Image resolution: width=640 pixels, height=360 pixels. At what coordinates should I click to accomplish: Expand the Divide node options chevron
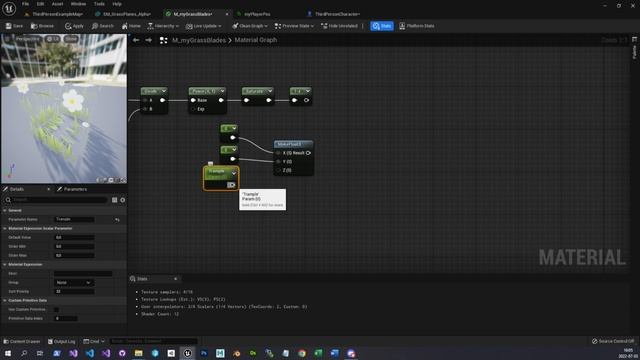164,91
